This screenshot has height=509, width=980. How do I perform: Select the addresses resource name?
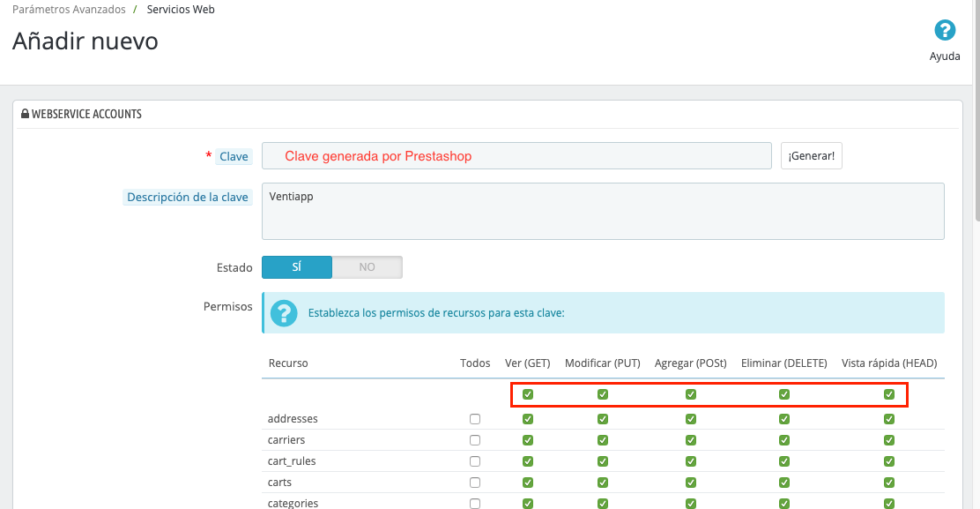point(293,419)
